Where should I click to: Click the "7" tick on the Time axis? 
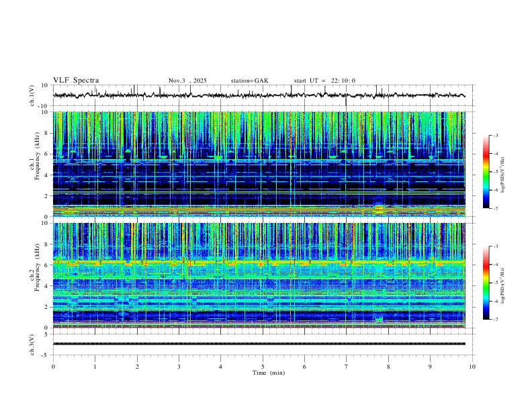[347, 367]
